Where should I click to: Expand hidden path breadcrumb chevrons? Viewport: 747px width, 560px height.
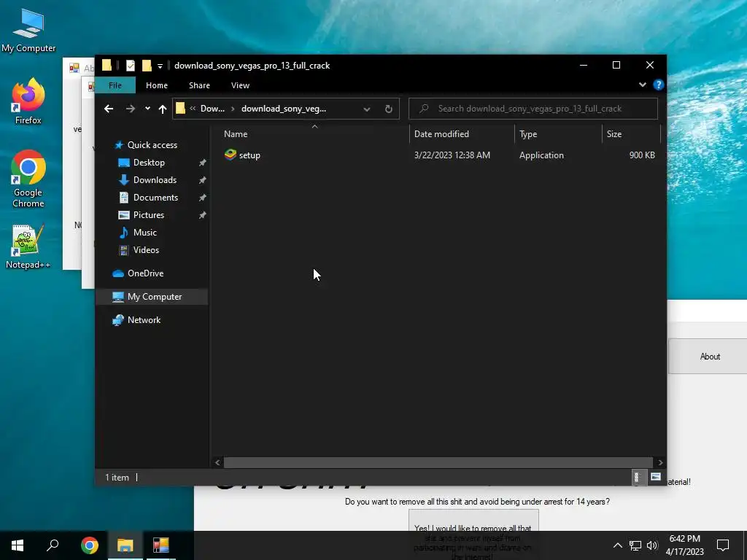tap(193, 109)
